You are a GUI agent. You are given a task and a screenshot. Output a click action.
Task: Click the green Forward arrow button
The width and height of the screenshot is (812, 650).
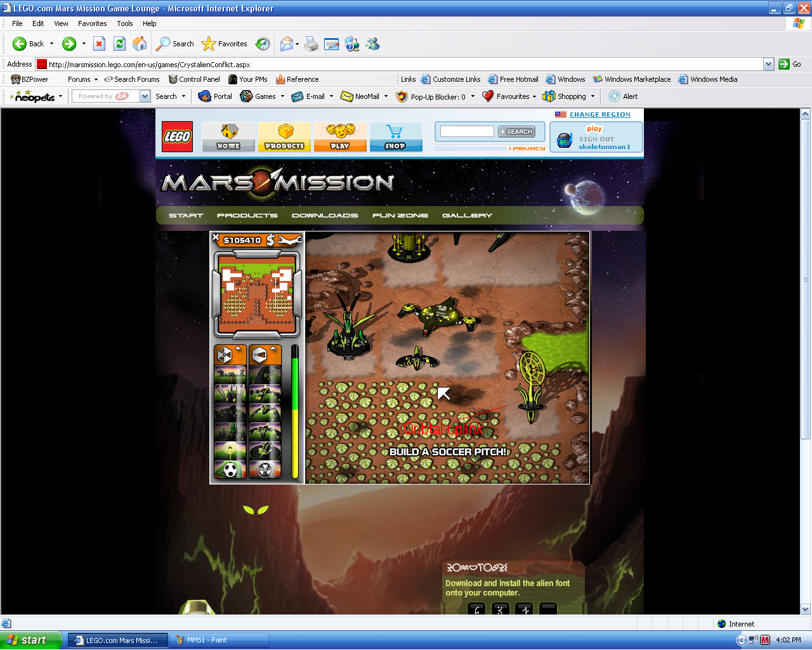point(69,44)
